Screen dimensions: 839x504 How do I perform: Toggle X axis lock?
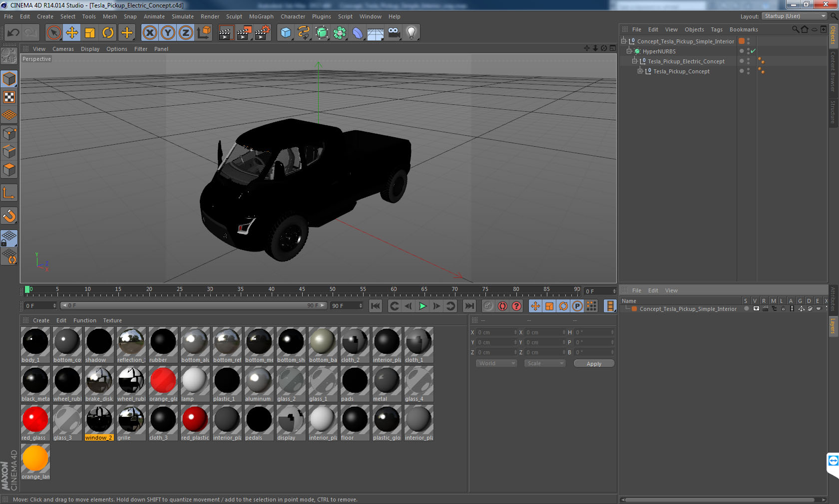coord(149,33)
